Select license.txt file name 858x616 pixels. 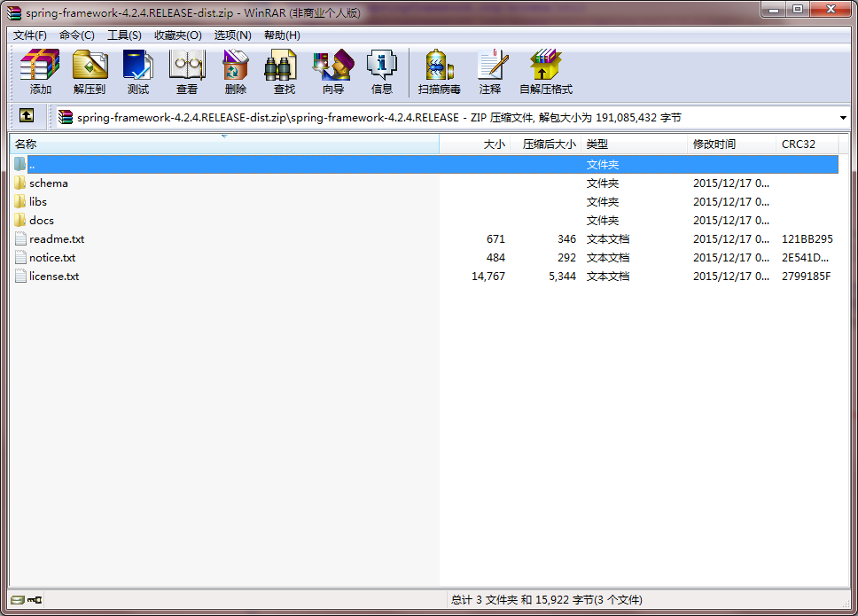54,277
